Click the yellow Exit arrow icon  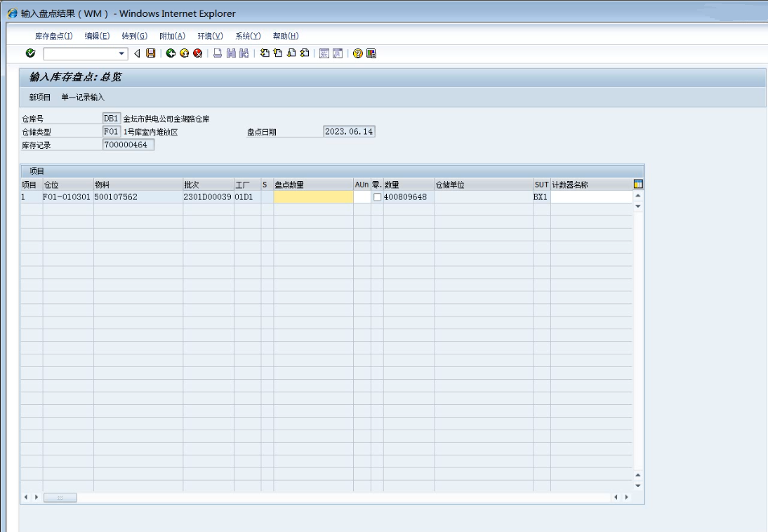(184, 54)
